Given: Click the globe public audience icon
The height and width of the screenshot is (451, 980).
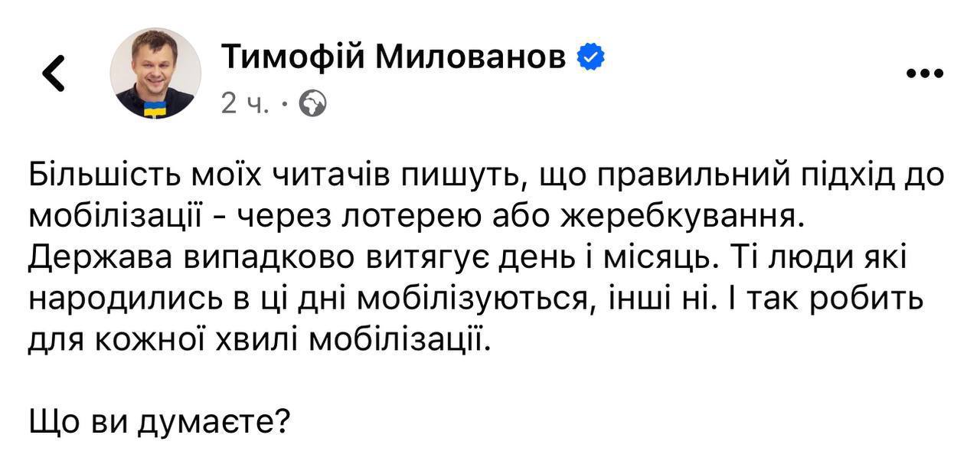Looking at the screenshot, I should click(312, 103).
